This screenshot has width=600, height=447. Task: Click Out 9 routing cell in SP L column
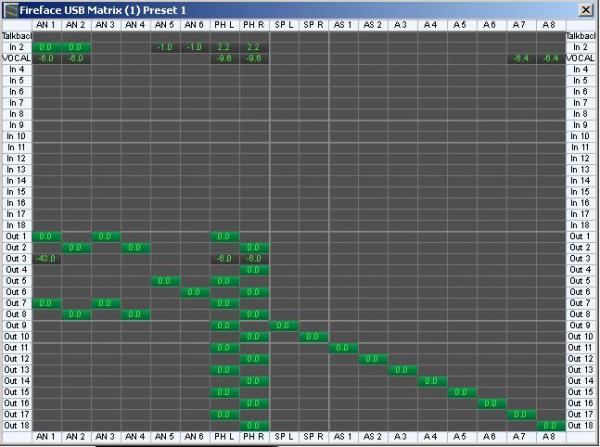pyautogui.click(x=283, y=326)
